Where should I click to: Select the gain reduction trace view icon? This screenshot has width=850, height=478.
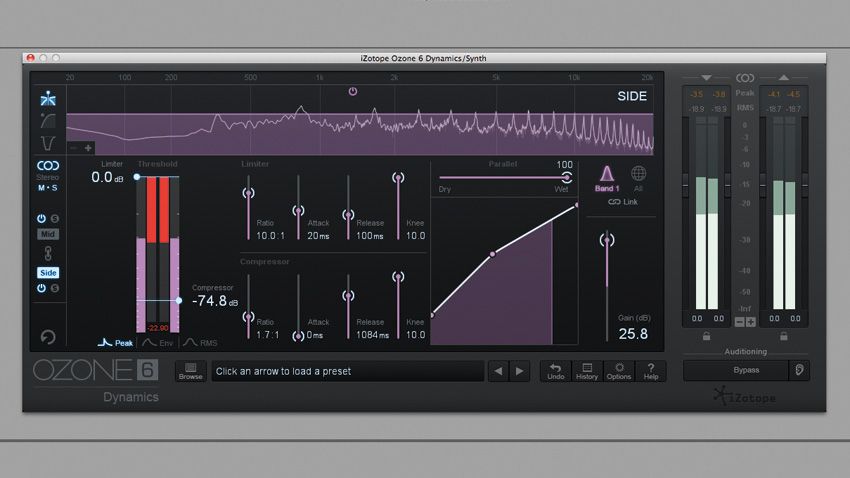click(48, 121)
